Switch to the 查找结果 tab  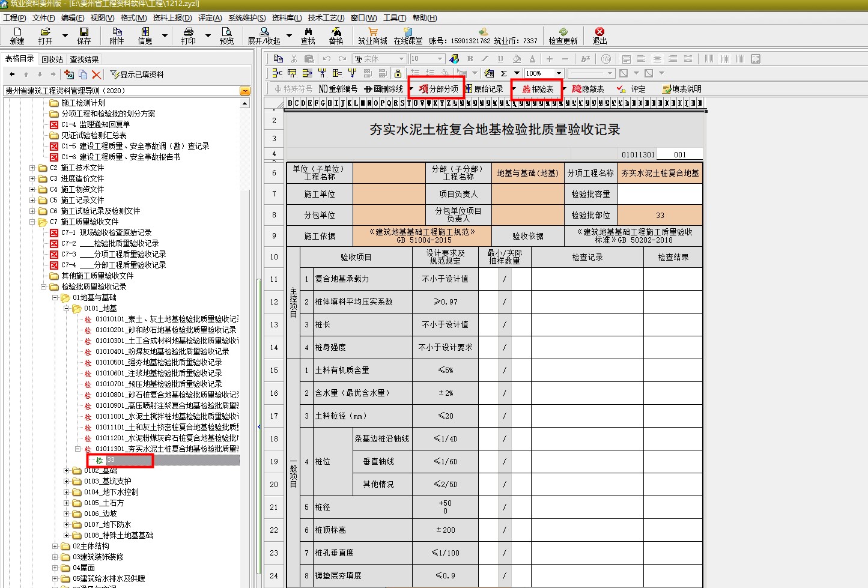coord(84,59)
